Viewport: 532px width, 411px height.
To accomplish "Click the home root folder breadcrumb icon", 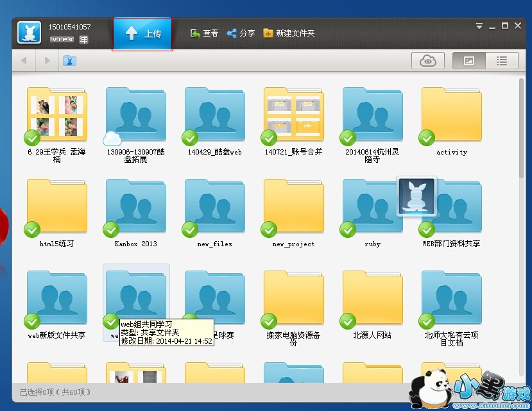I will click(69, 61).
